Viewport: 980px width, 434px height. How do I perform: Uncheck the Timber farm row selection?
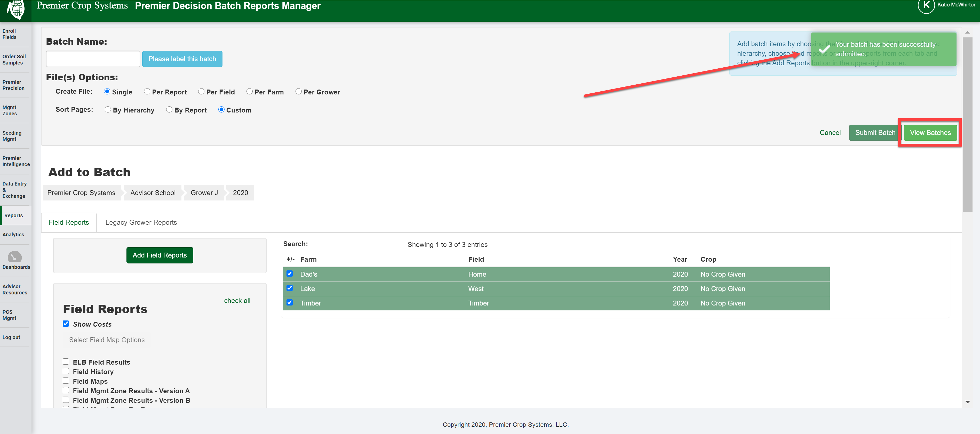pyautogui.click(x=290, y=302)
